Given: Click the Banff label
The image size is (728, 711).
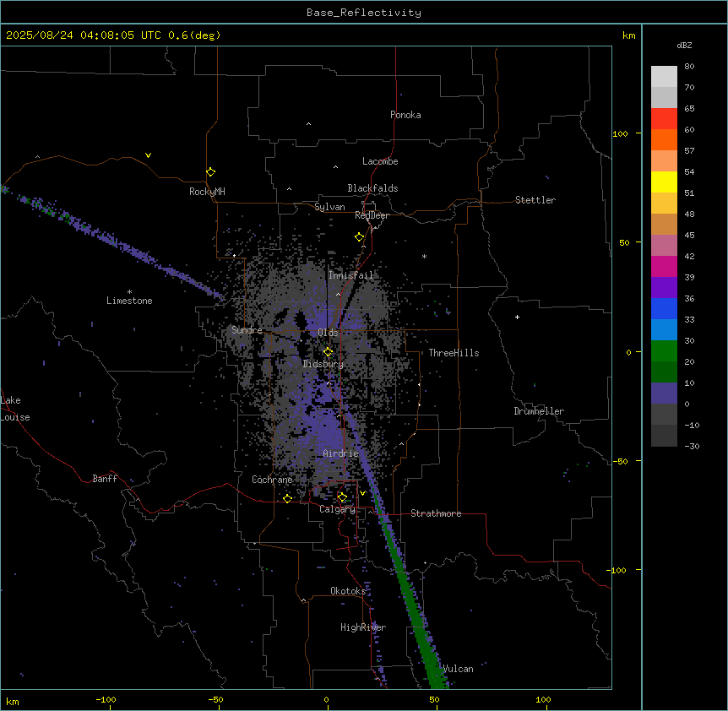Looking at the screenshot, I should pyautogui.click(x=105, y=479).
